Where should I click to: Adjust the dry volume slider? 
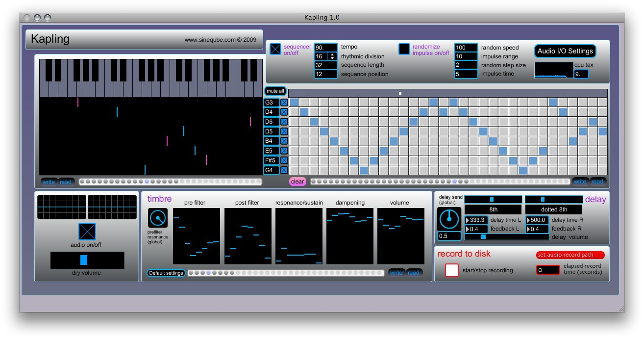coord(87,260)
